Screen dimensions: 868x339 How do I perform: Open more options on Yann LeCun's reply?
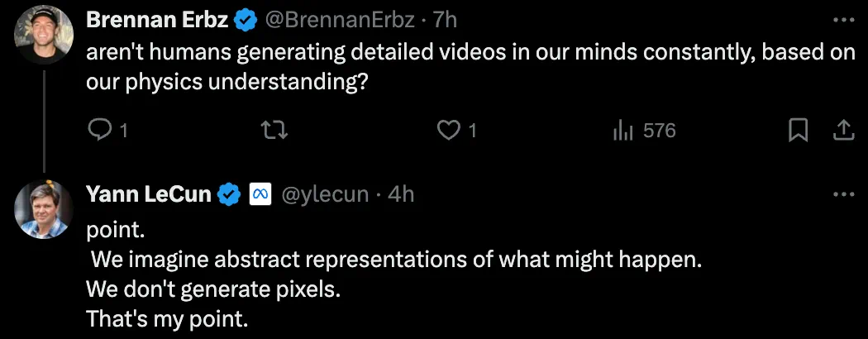click(x=842, y=194)
